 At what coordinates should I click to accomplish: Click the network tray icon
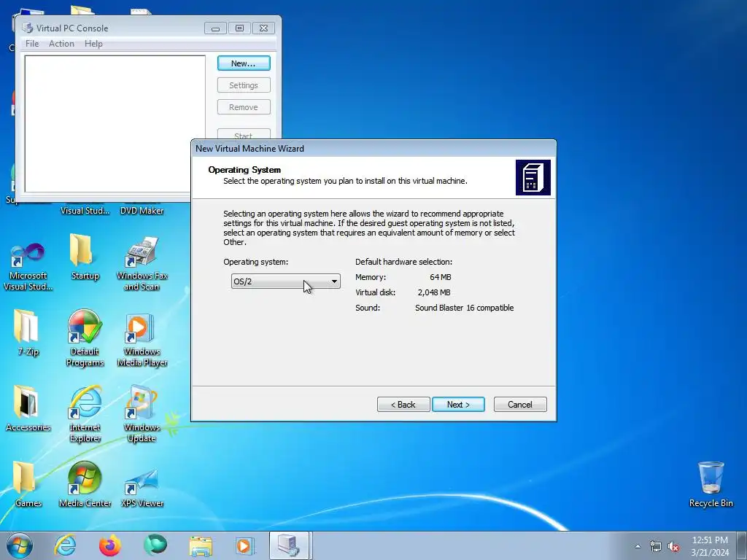656,546
